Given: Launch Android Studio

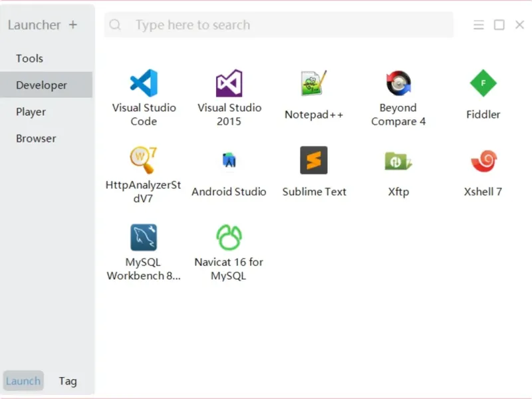Looking at the screenshot, I should 229,161.
